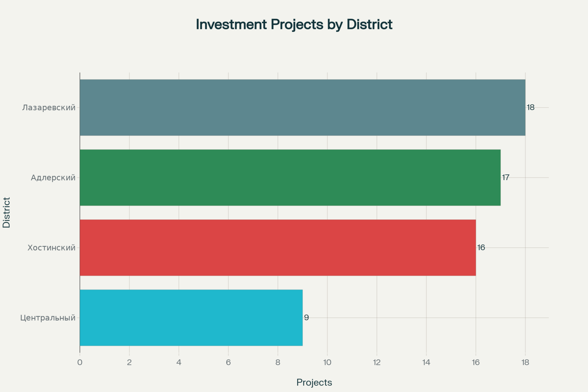Click the 'Projects' x-axis title
The height and width of the screenshot is (392, 588).
[314, 383]
